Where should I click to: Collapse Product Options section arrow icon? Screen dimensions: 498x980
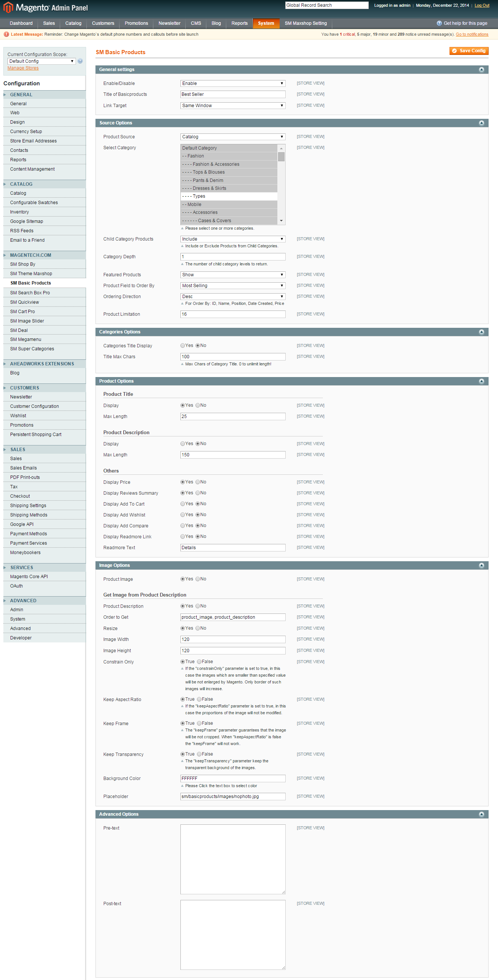pos(481,381)
